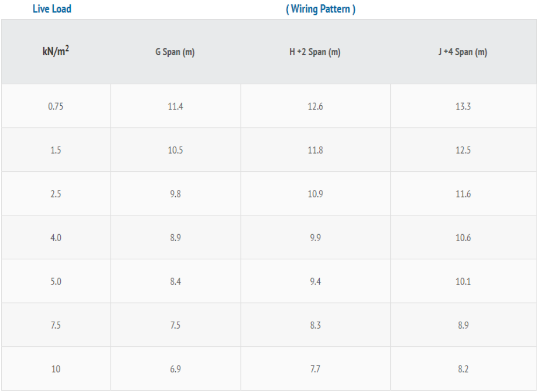Click the 13.3 J +4 span value

pos(463,106)
